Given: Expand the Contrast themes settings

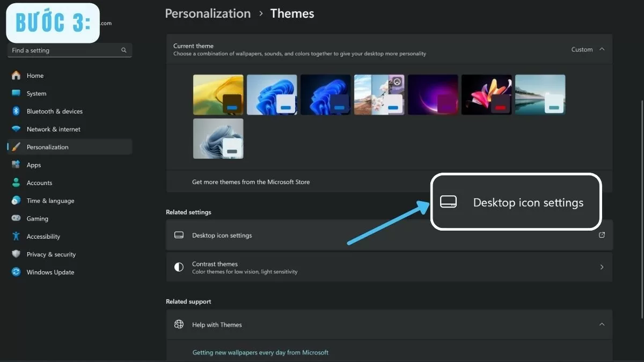Looking at the screenshot, I should point(602,267).
